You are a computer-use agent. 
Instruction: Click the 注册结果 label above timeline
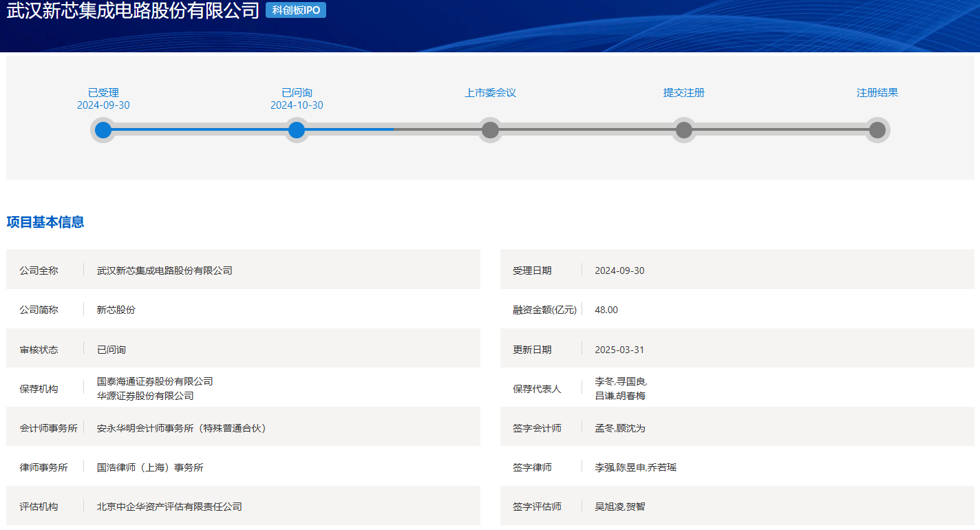pos(877,93)
